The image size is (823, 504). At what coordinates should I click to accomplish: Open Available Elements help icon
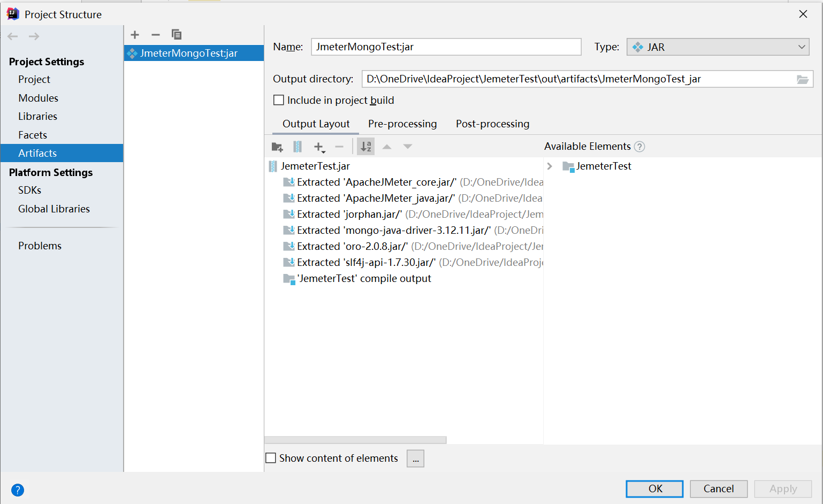639,147
